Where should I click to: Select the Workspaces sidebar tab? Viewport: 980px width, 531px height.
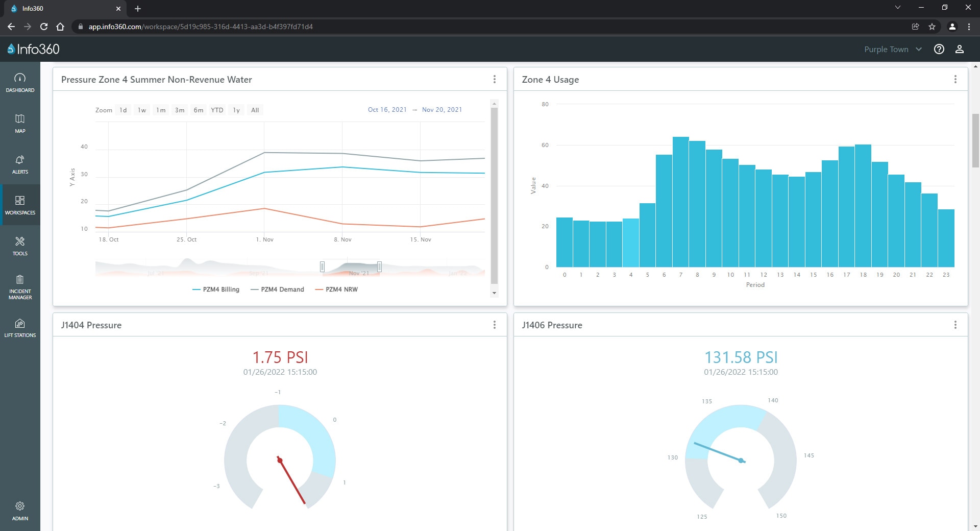tap(20, 205)
